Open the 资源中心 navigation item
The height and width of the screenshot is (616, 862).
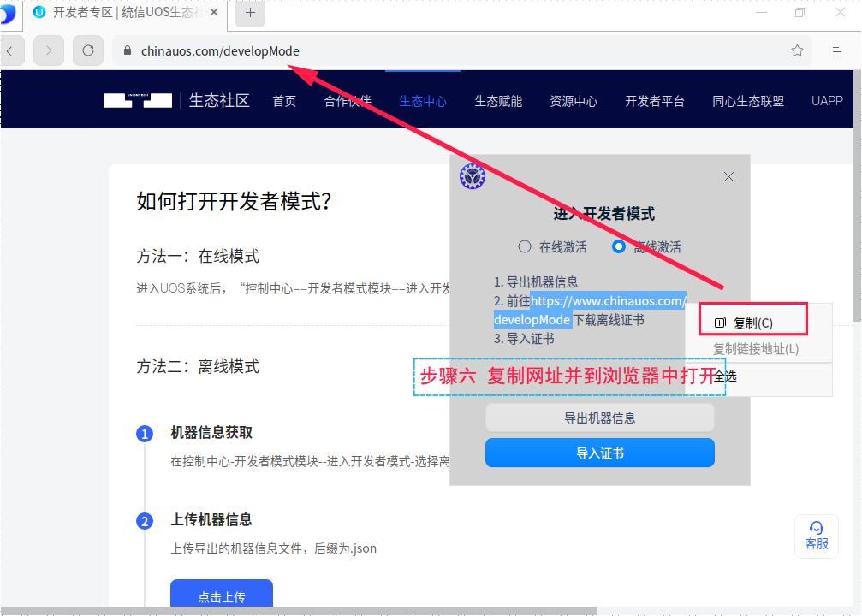(x=574, y=101)
